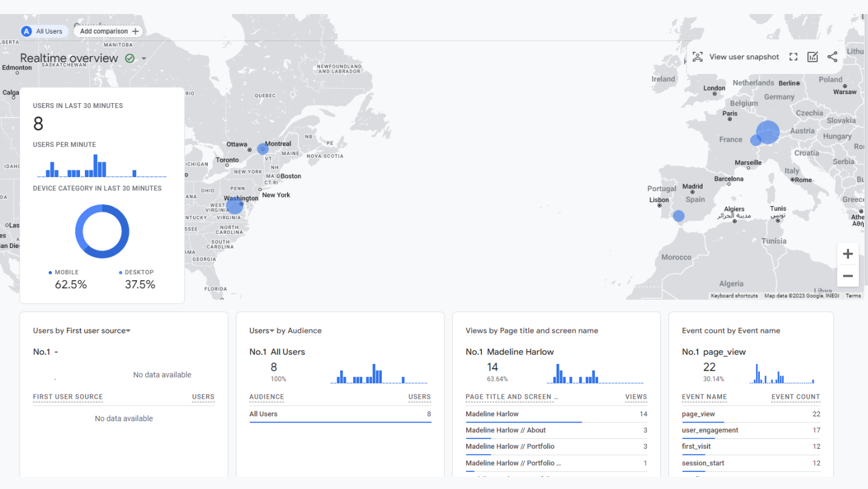Viewport: 868px width, 489px height.
Task: Click the green verified status checkmark
Action: (x=129, y=59)
